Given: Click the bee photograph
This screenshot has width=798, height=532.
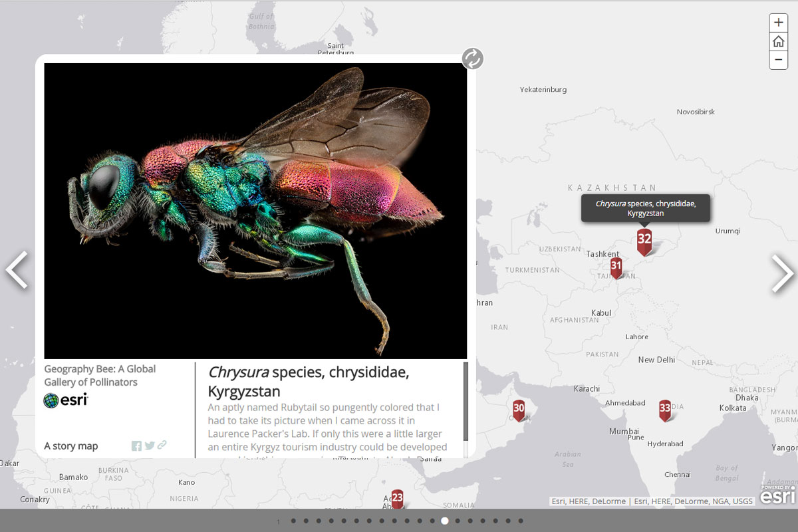Looking at the screenshot, I should (255, 211).
